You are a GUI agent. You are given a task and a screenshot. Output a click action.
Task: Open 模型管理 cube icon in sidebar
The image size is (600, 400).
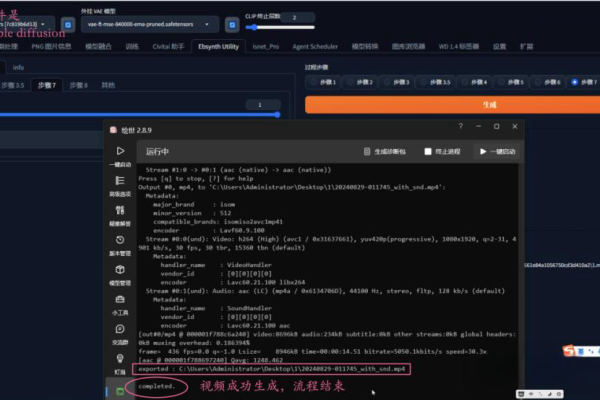tap(120, 269)
